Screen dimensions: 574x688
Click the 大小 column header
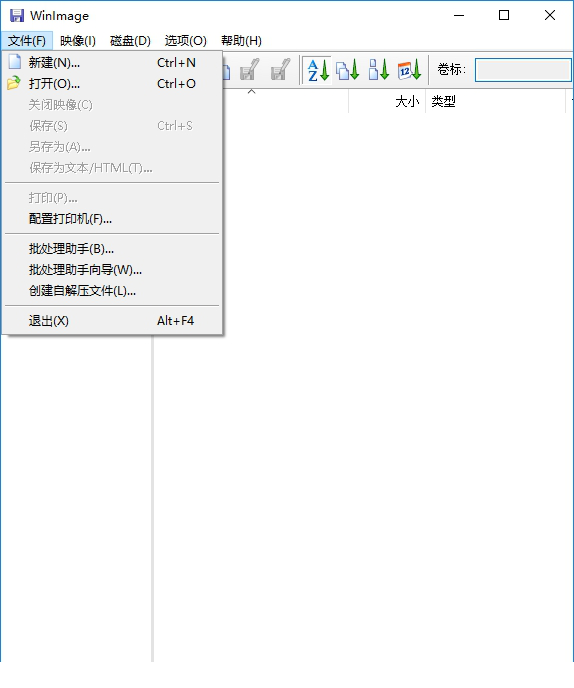coord(387,101)
